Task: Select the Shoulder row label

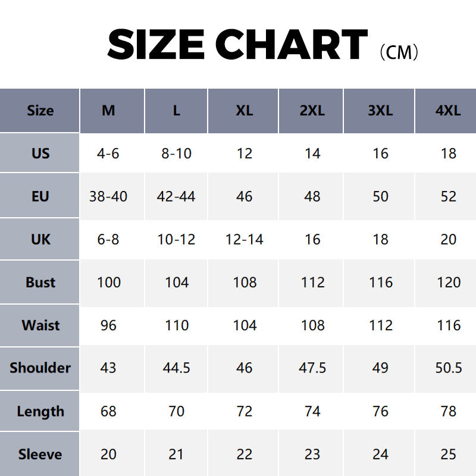Action: [x=40, y=368]
